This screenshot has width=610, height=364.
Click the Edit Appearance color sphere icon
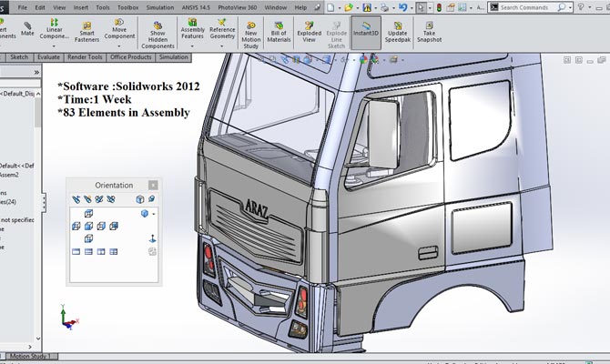pos(363,59)
